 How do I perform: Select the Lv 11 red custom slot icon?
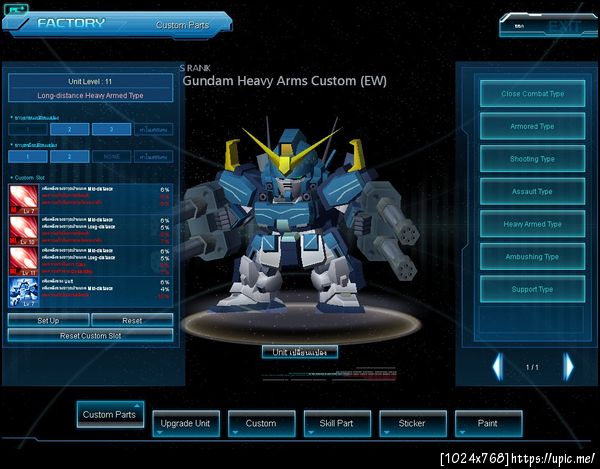[24, 261]
